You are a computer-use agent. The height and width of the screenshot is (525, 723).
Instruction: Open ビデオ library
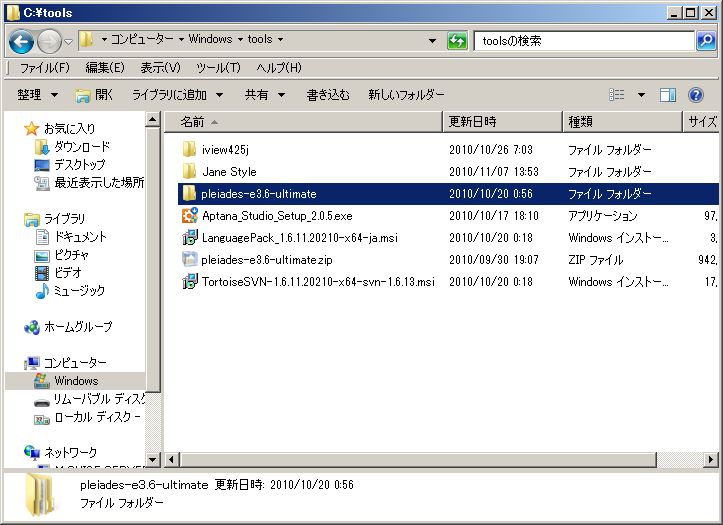(68, 272)
